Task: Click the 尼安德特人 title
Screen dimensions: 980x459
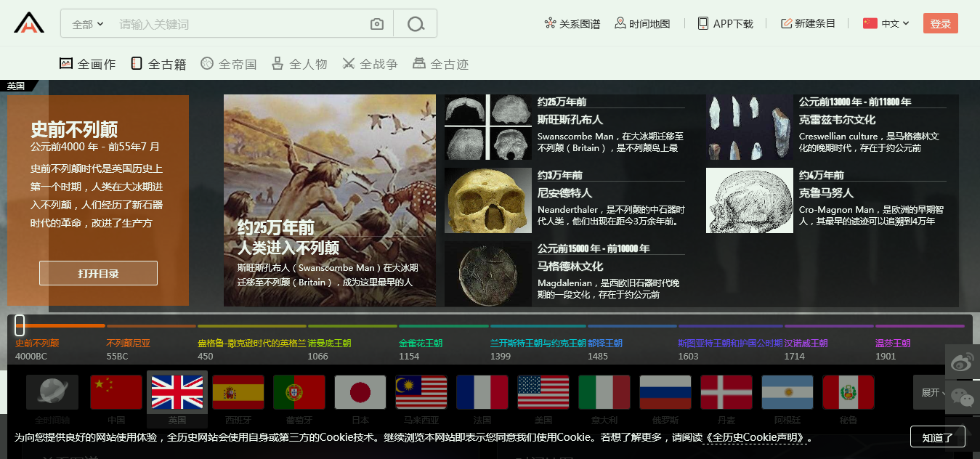Action: pos(565,193)
